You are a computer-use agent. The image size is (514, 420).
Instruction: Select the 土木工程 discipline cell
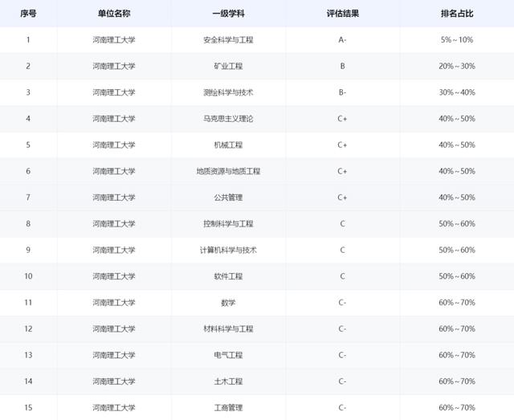coord(228,381)
